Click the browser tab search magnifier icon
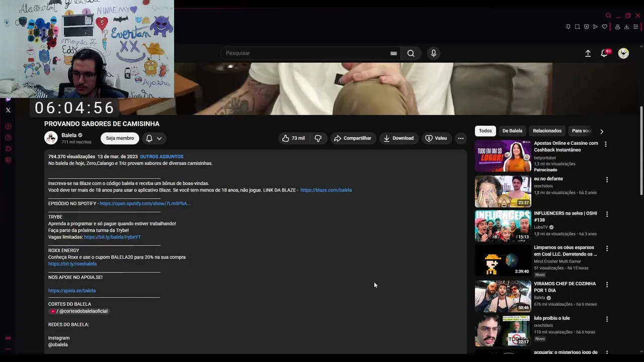The width and height of the screenshot is (644, 362). click(608, 16)
